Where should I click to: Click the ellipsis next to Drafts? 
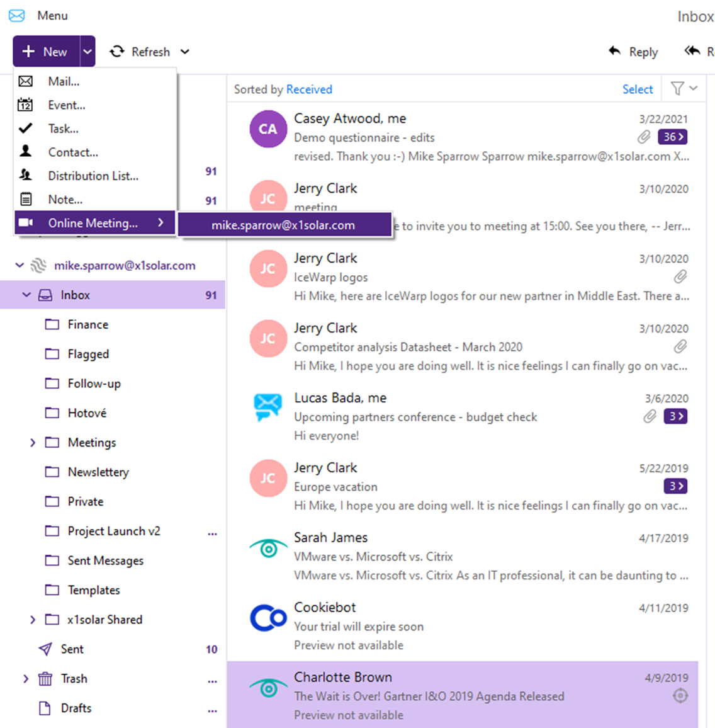pyautogui.click(x=212, y=710)
